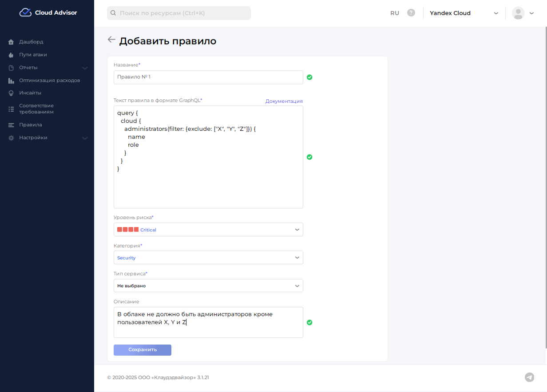This screenshot has height=392, width=547.
Task: Click the "administrators(filter" line in query
Action: pos(190,129)
